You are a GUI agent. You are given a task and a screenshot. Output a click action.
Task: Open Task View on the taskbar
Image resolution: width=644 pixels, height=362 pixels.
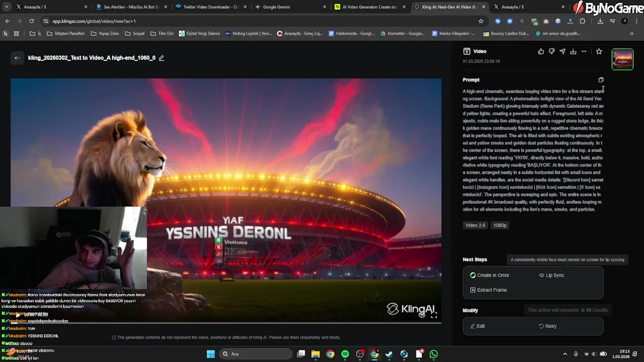click(301, 354)
